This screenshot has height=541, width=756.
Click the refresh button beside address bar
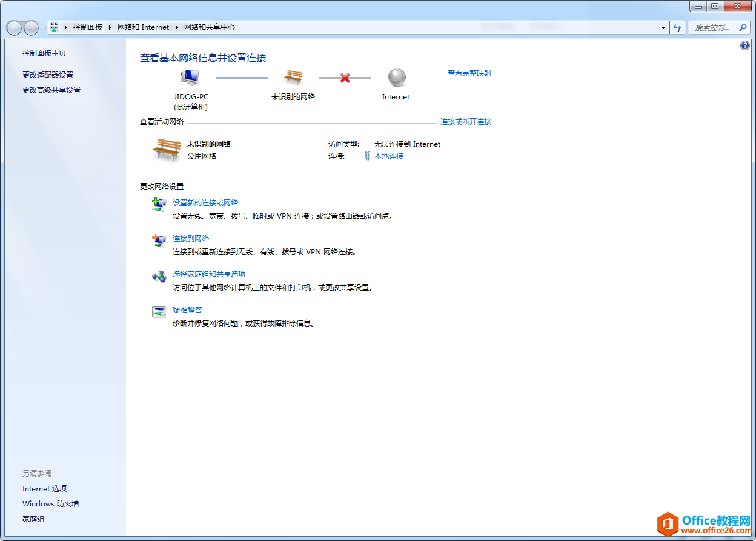[677, 27]
